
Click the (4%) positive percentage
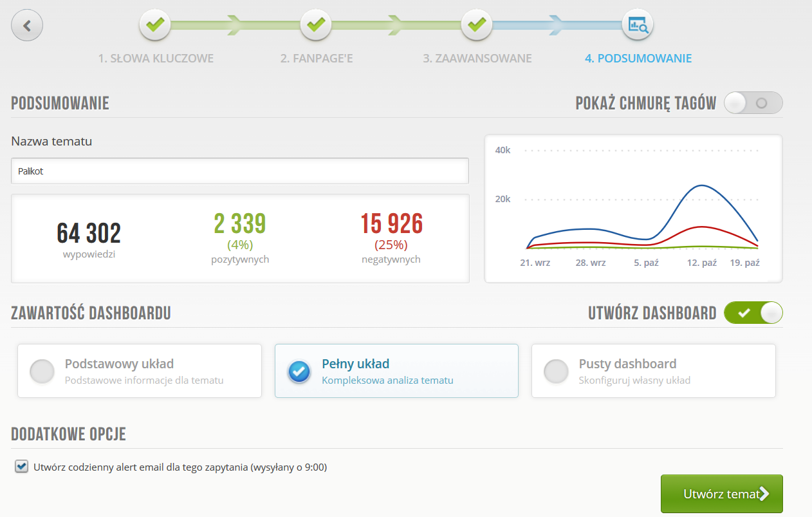pos(240,245)
